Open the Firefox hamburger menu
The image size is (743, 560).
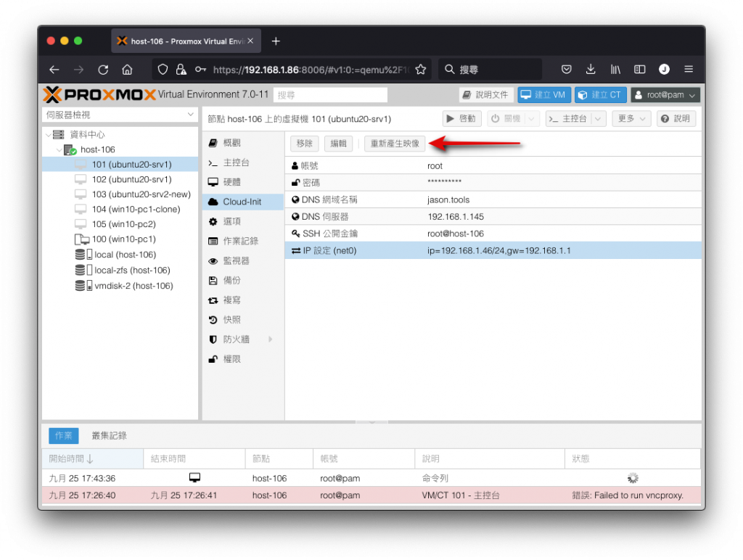(689, 70)
